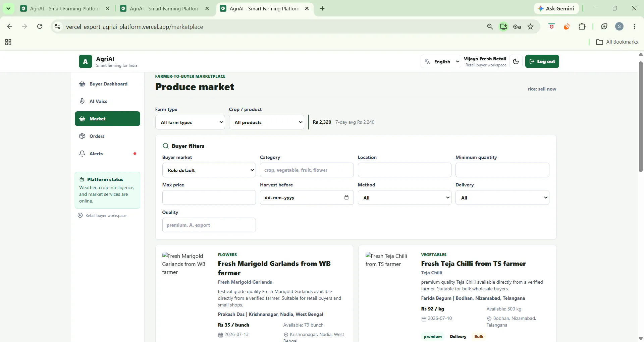
Task: Open the browser extensions puzzle icon
Action: (x=582, y=26)
